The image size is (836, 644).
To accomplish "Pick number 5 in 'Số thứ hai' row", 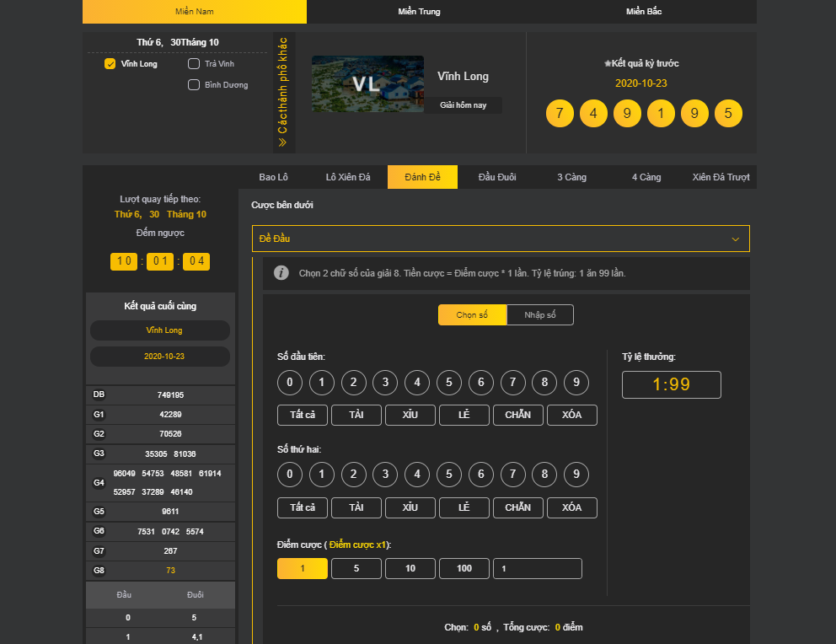I will coord(449,475).
